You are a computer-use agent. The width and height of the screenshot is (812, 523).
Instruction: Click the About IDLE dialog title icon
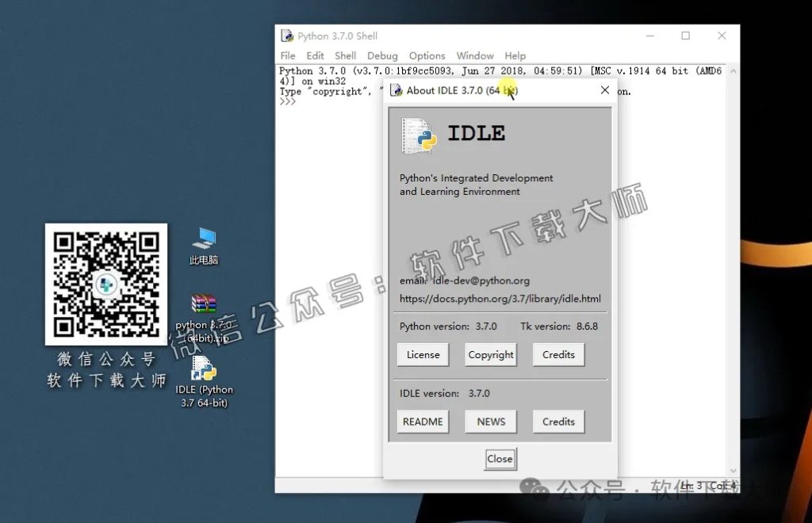click(x=396, y=90)
